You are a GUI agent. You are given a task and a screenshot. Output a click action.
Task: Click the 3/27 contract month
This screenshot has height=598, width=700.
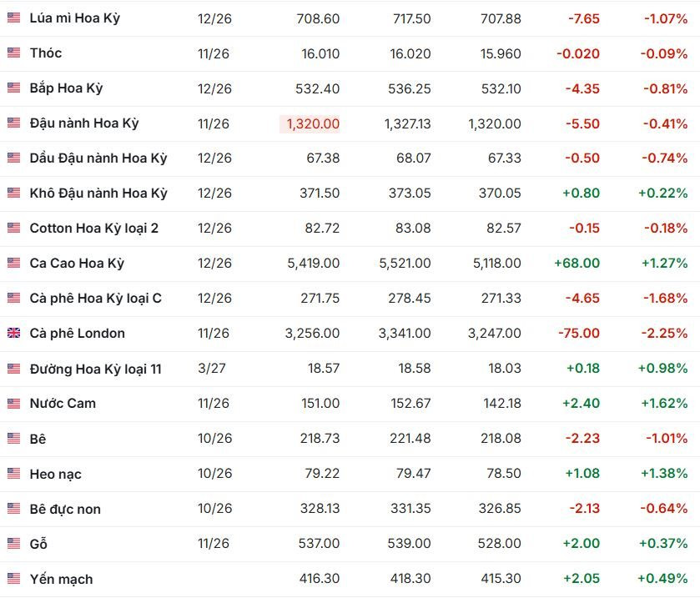212,368
